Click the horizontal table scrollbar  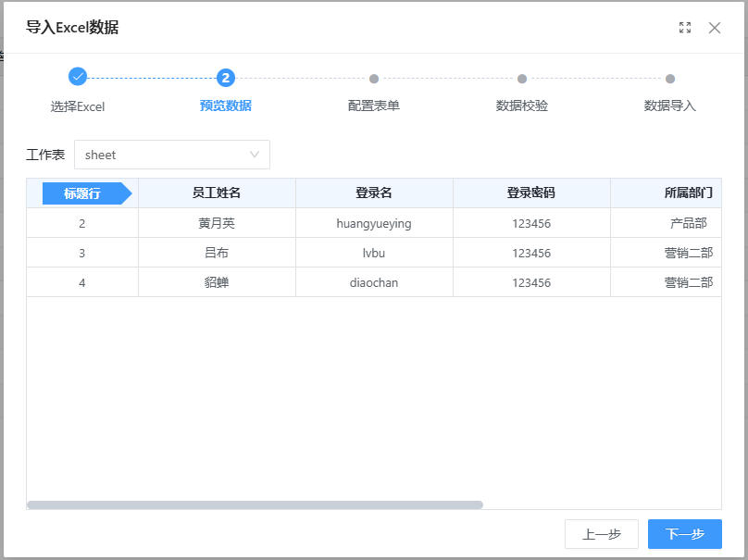(x=255, y=504)
